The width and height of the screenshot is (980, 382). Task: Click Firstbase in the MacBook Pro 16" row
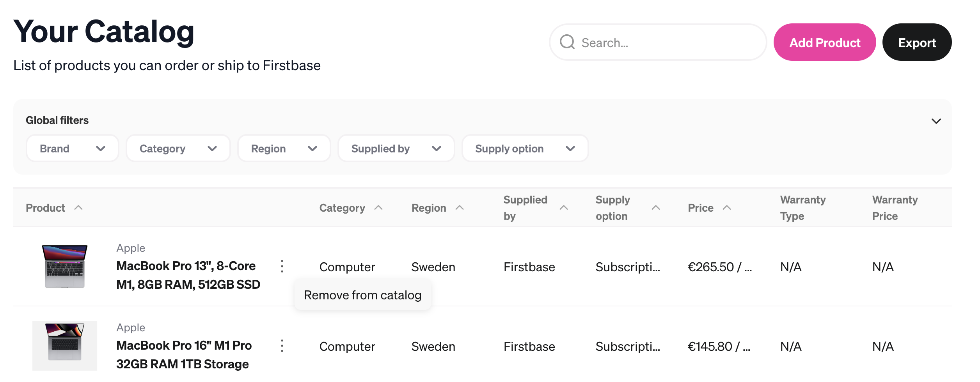pyautogui.click(x=529, y=347)
